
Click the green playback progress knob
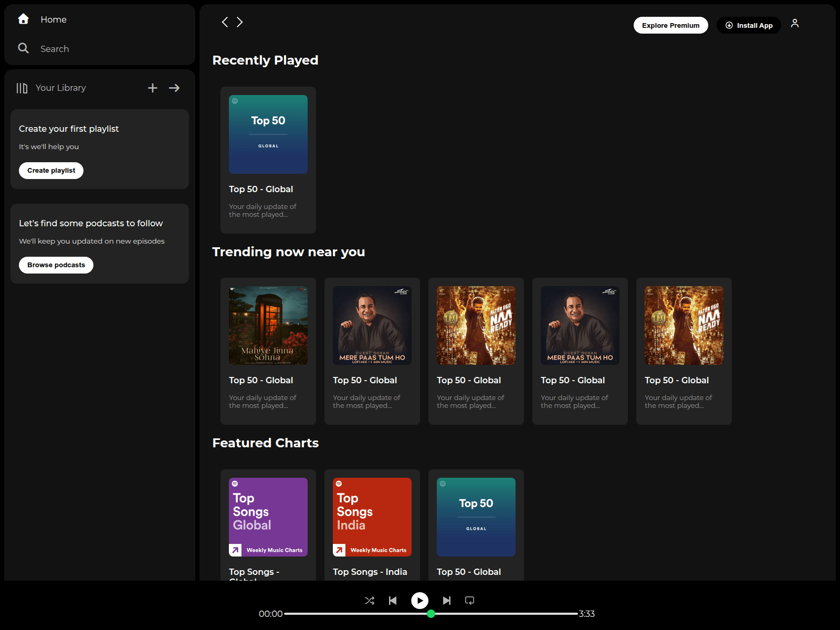pos(431,614)
